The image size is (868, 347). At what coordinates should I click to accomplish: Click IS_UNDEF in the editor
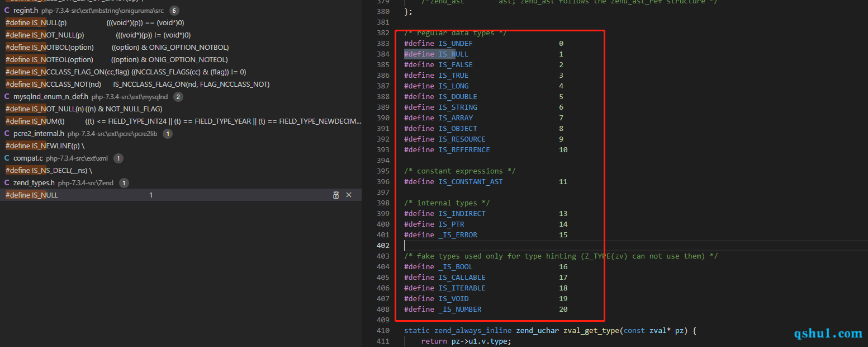coord(456,44)
